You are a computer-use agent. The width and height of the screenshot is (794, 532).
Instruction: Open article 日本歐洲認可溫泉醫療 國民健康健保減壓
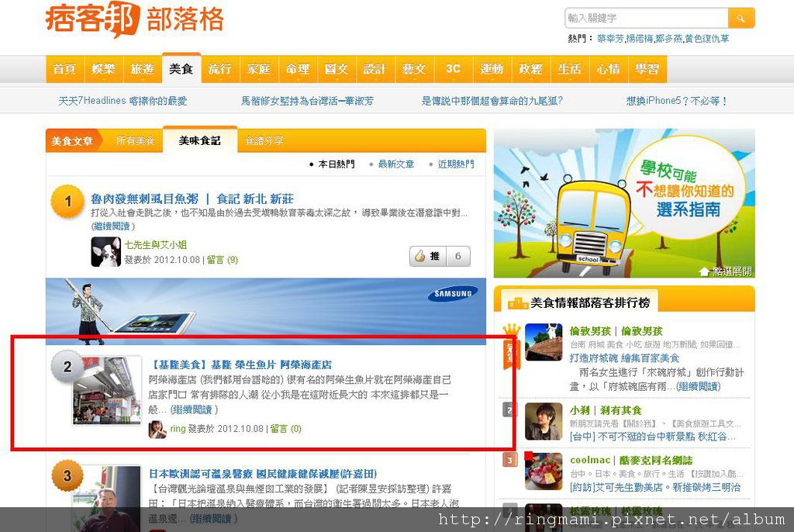263,474
